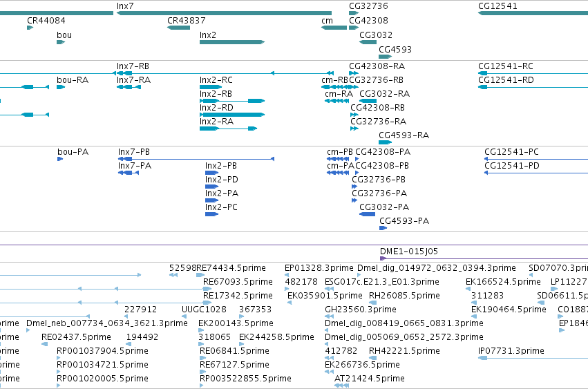This screenshot has height=389, width=588.
Task: Click EST EK244258.5prime
Action: pyautogui.click(x=276, y=337)
